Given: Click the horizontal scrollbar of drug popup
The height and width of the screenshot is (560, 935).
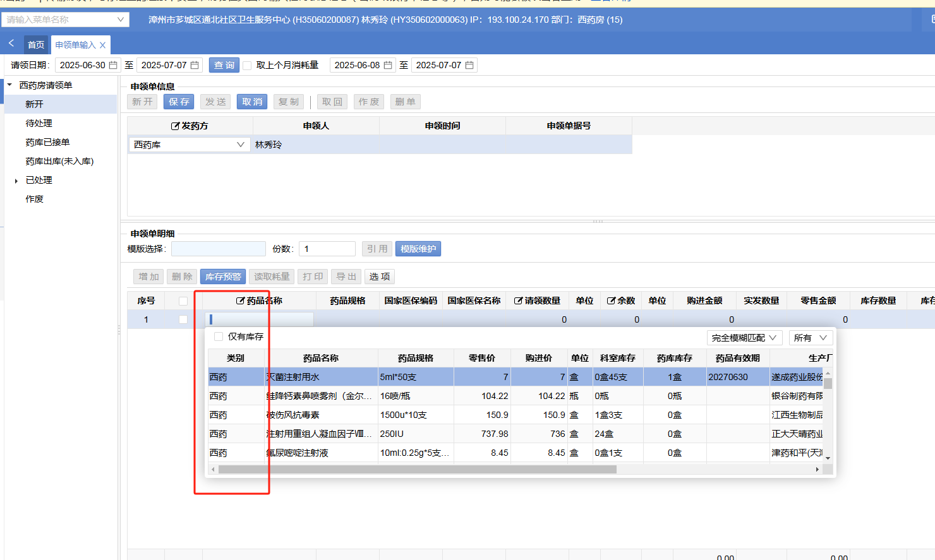Looking at the screenshot, I should pyautogui.click(x=418, y=469).
